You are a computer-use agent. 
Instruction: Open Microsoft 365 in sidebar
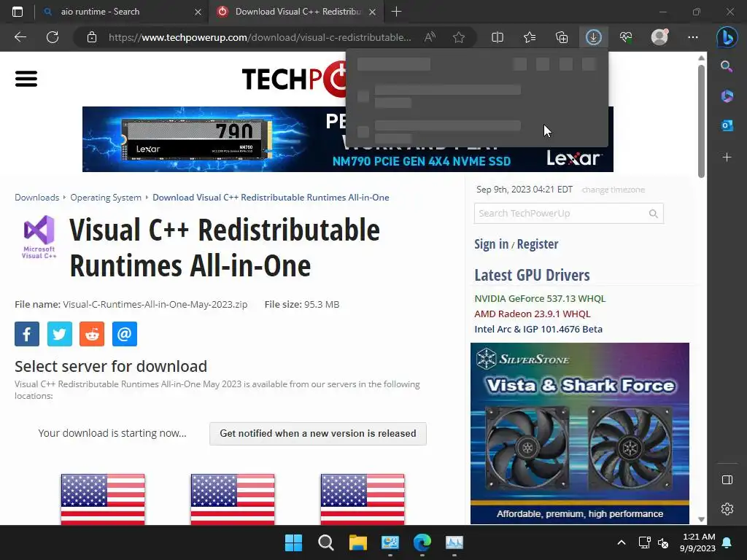click(727, 96)
